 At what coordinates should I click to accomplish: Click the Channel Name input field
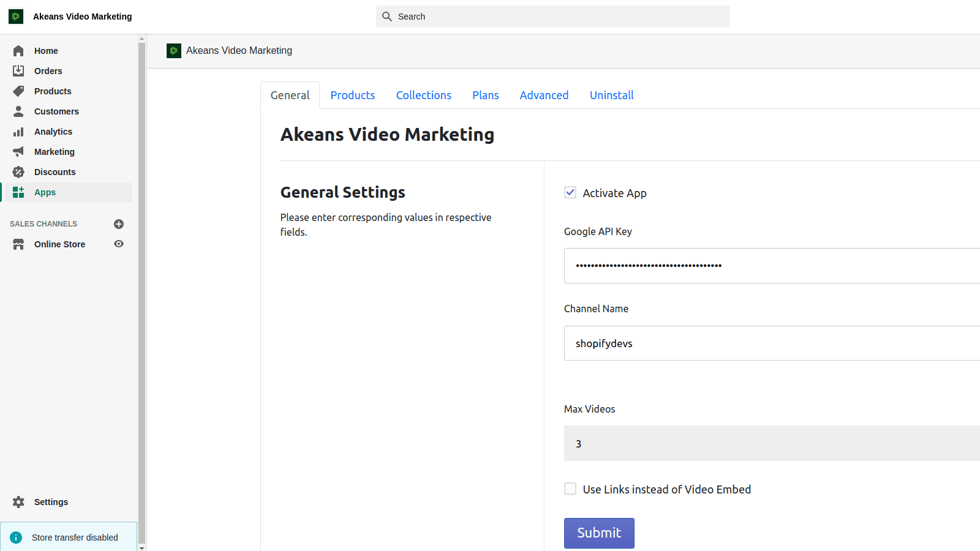point(772,343)
